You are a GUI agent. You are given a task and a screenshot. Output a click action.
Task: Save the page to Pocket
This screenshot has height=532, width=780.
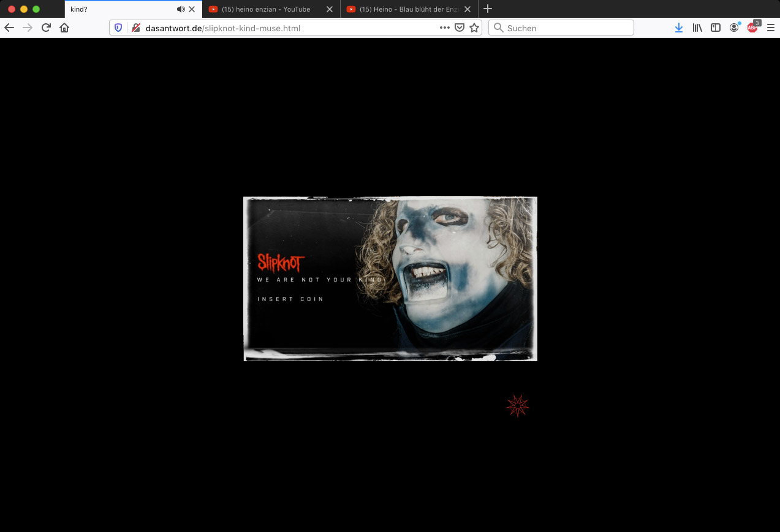click(x=460, y=28)
